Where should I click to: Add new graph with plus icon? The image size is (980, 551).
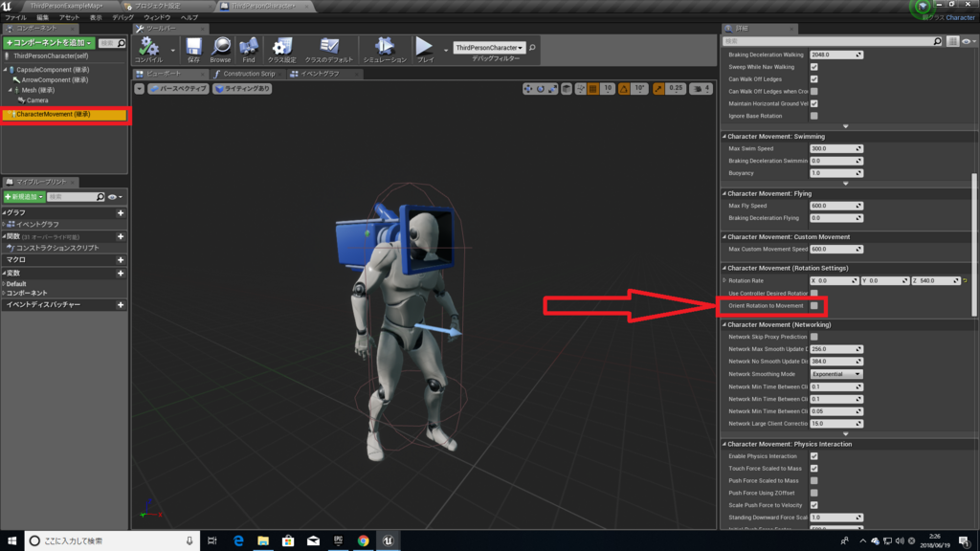click(121, 213)
